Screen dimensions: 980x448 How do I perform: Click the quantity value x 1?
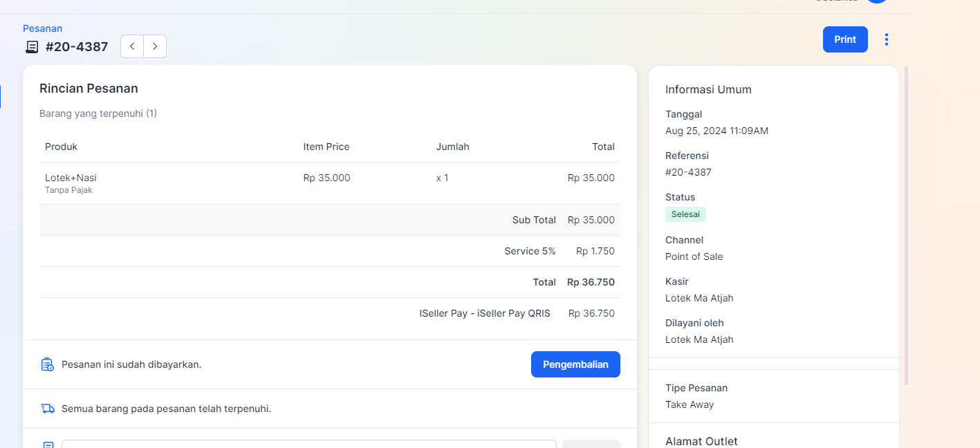pos(442,178)
